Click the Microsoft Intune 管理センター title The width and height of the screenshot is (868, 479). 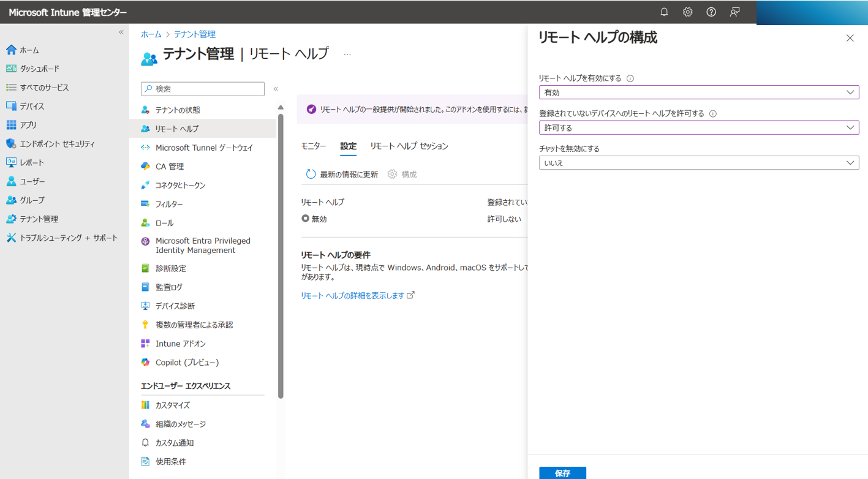(x=68, y=12)
